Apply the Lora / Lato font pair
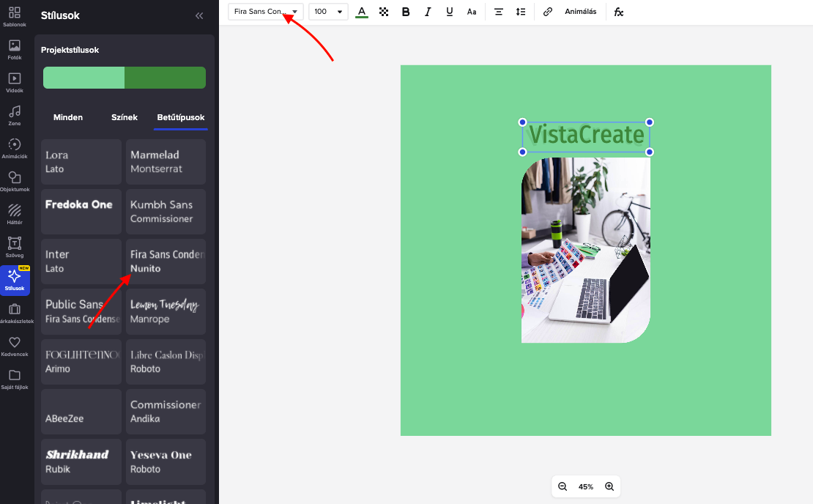This screenshot has width=813, height=504. coord(81,162)
